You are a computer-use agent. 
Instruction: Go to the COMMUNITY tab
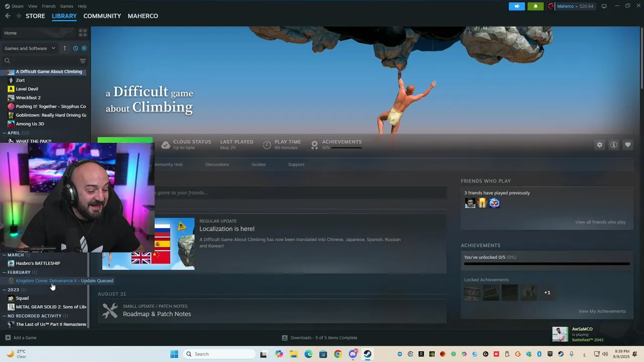(102, 16)
